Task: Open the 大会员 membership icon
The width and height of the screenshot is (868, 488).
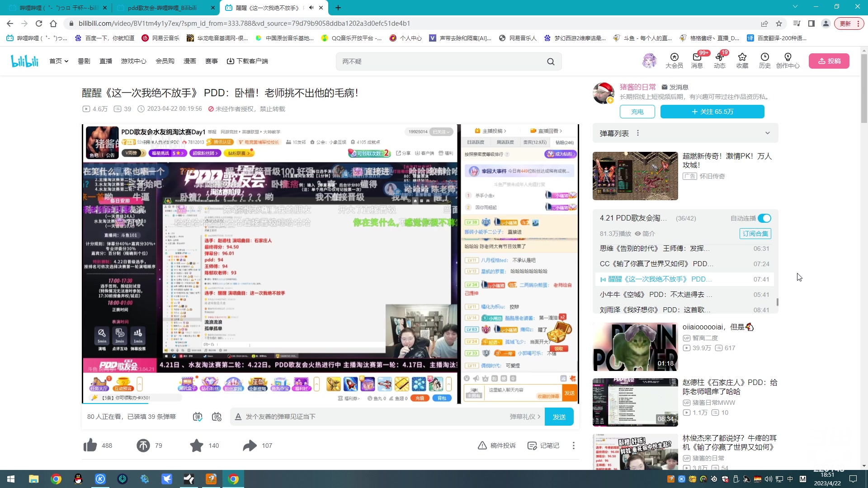Action: click(674, 61)
